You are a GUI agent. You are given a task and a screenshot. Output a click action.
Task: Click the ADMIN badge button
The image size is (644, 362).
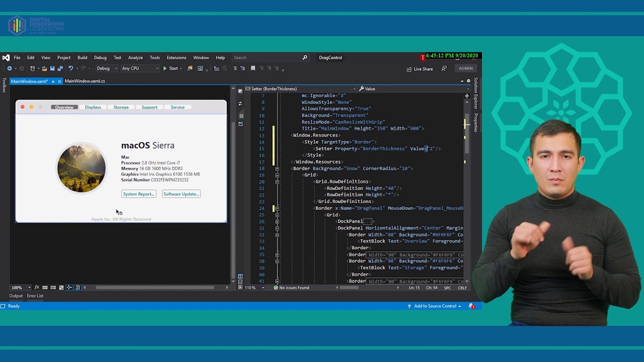[465, 68]
